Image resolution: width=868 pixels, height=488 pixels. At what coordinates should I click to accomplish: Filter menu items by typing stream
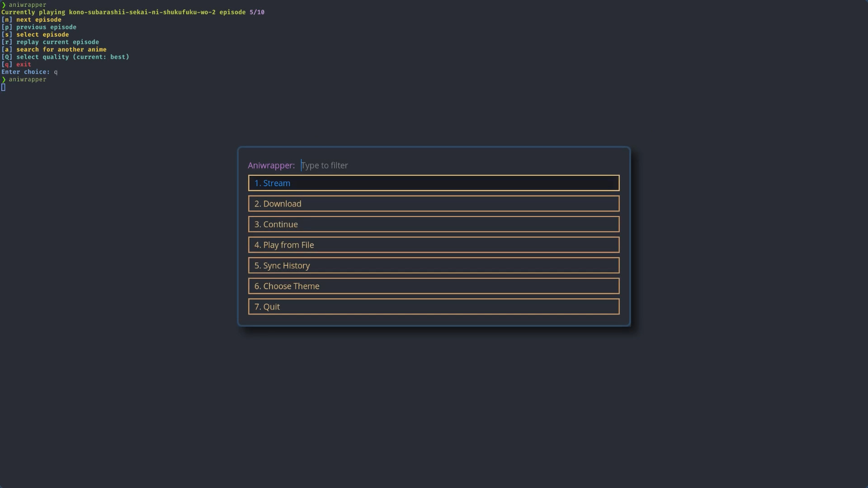325,165
